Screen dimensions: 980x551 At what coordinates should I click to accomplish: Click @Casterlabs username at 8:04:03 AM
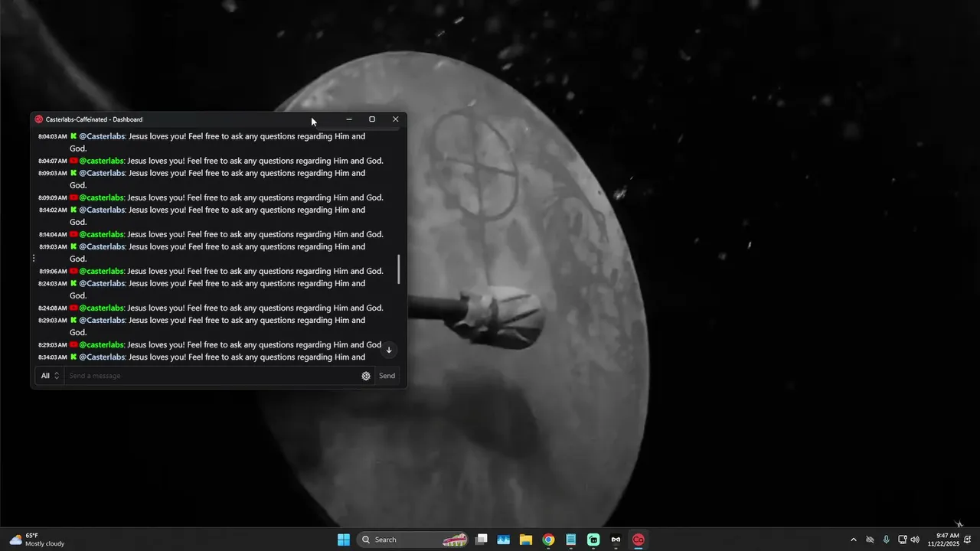click(x=102, y=136)
